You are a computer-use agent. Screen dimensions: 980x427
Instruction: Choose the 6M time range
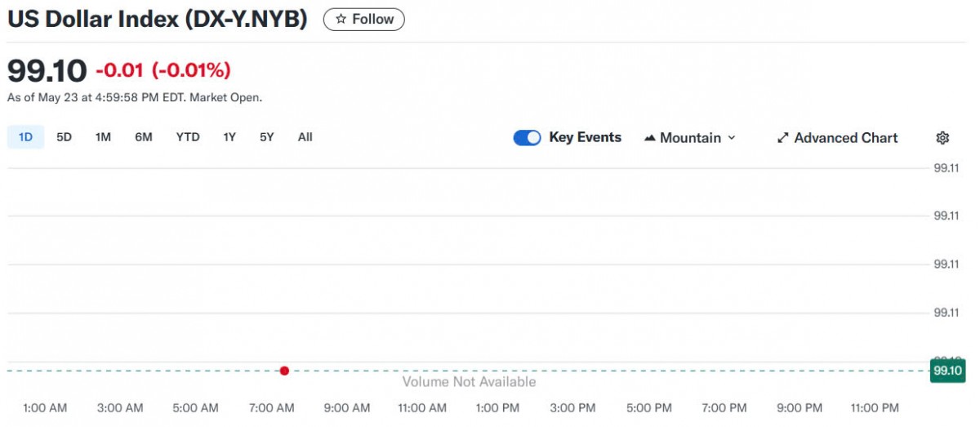point(144,137)
